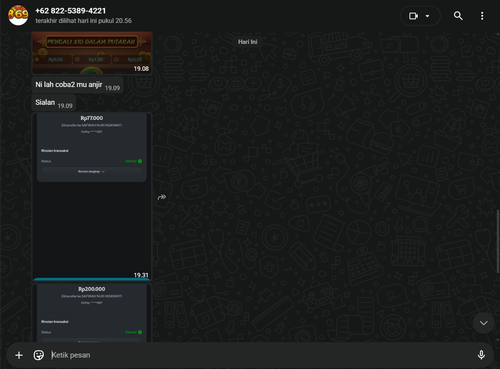The height and width of the screenshot is (369, 500).
Task: Select message 'Ni lah coba2 mu anjir'
Action: coord(77,85)
